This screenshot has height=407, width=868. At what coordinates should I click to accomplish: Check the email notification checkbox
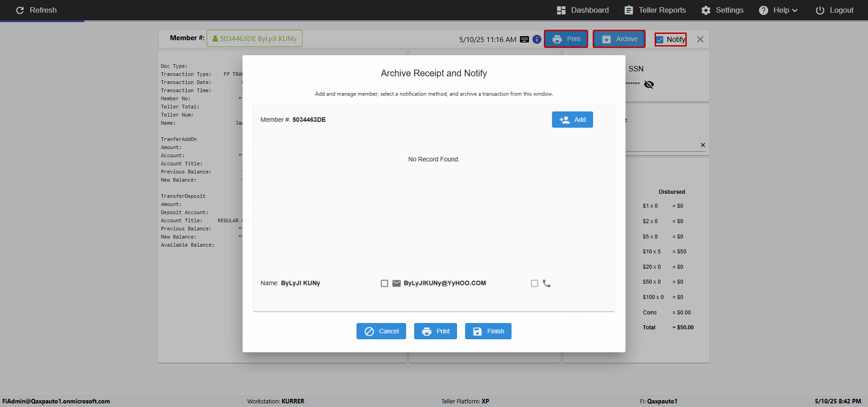384,283
